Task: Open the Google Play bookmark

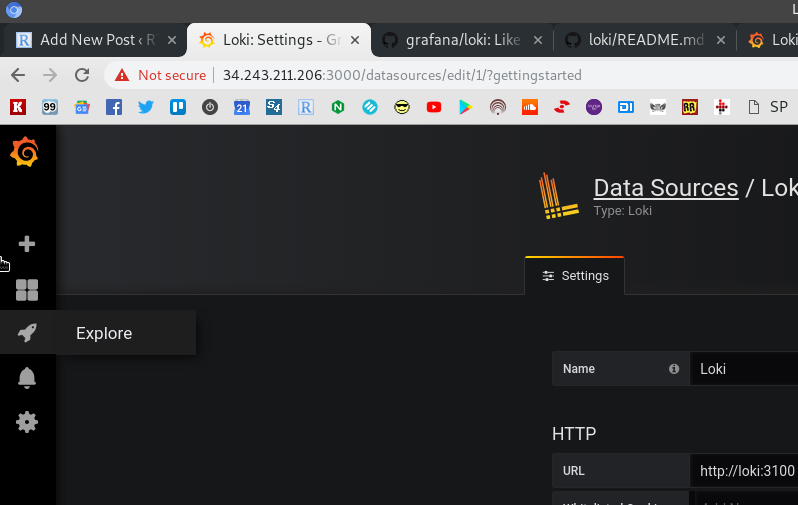Action: tap(466, 107)
